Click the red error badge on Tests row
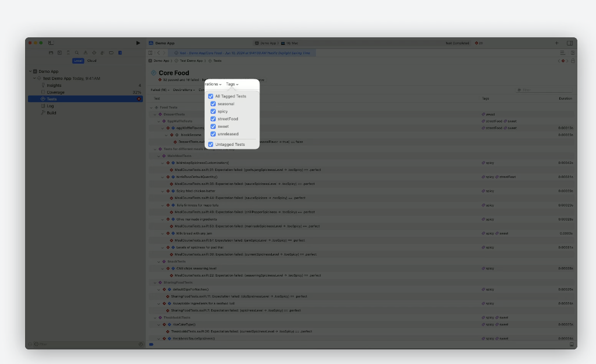The height and width of the screenshot is (364, 596). coord(139,99)
